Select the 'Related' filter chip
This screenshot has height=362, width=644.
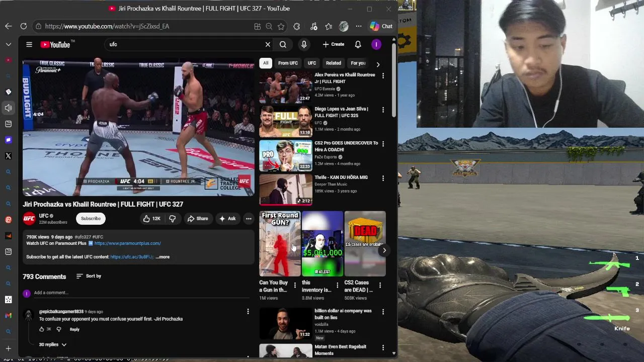tap(333, 63)
